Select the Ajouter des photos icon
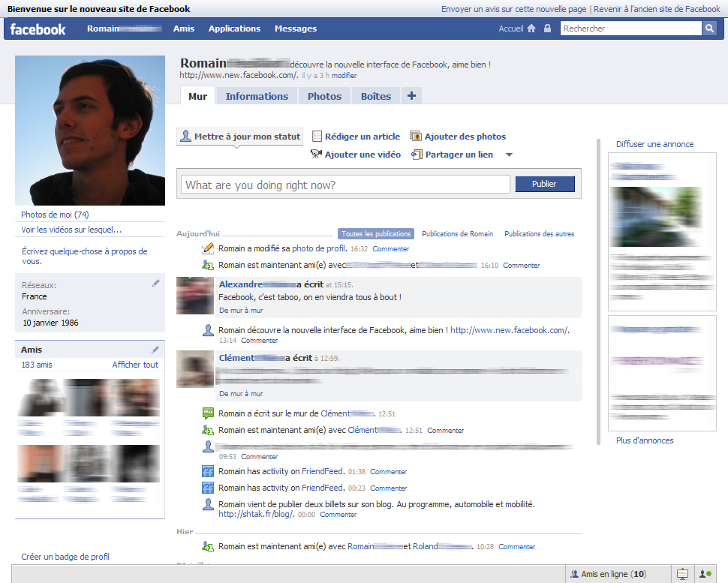Image resolution: width=728 pixels, height=583 pixels. (x=414, y=136)
